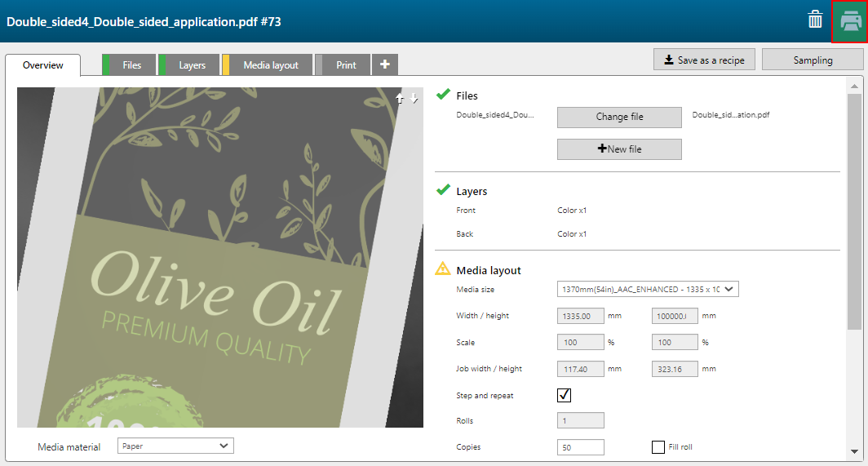Viewport: 868px width, 466px height.
Task: Go to the Print tab
Action: click(x=346, y=65)
